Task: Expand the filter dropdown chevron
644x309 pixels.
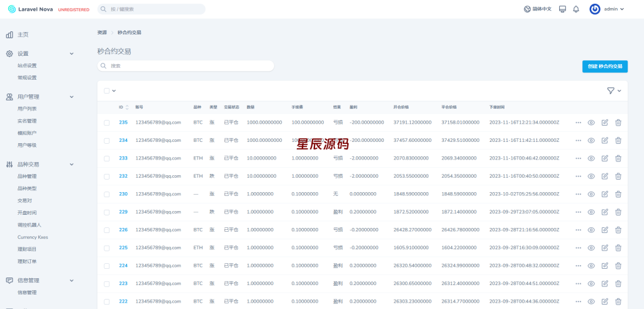Action: pyautogui.click(x=619, y=90)
